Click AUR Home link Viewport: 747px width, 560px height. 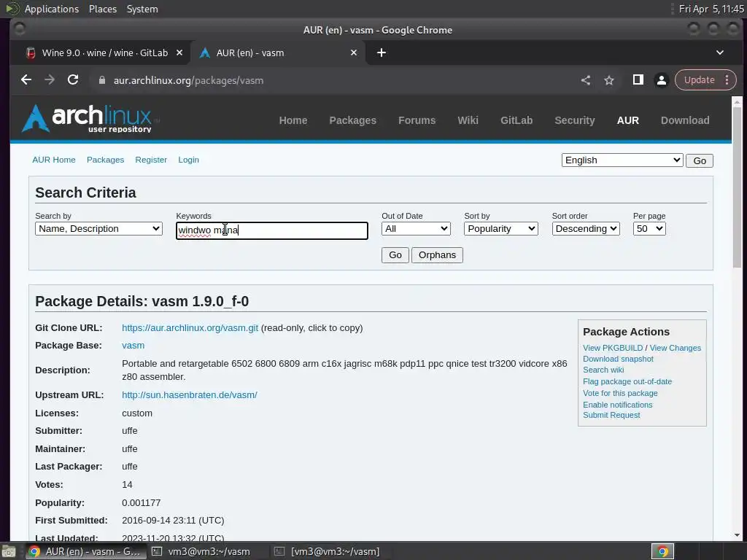coord(54,160)
